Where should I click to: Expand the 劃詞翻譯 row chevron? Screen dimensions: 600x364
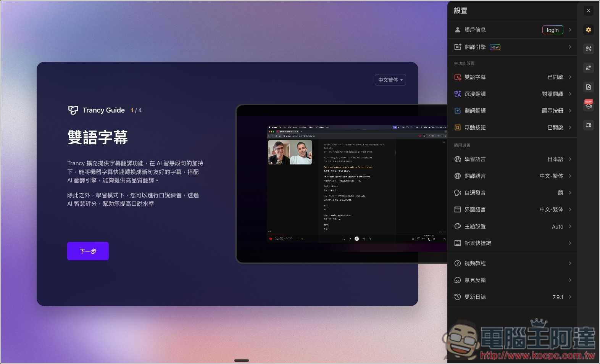(x=570, y=111)
